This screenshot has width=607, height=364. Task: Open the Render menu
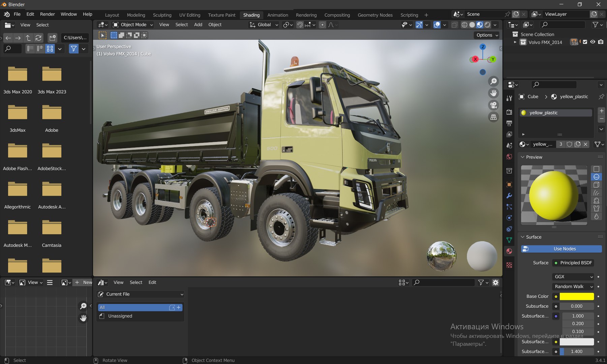[x=48, y=14]
